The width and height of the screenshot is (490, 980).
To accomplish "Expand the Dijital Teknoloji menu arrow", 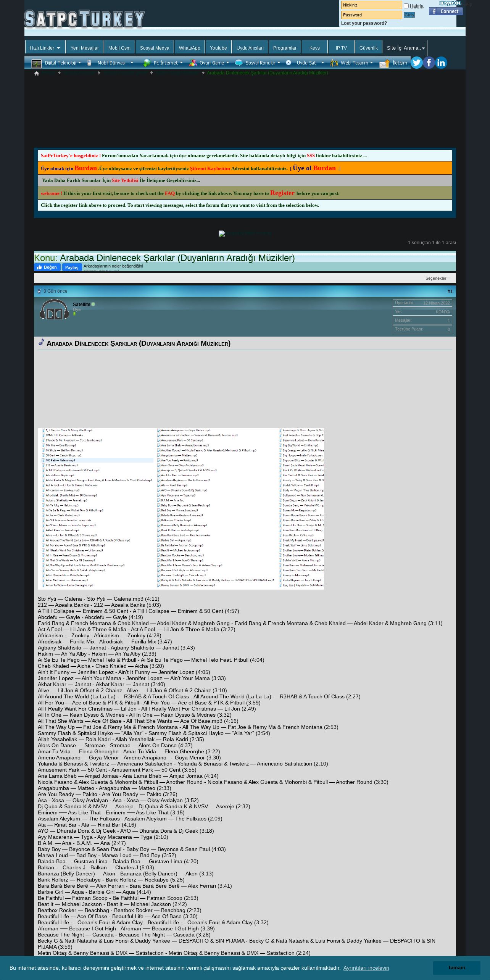I will [x=79, y=63].
